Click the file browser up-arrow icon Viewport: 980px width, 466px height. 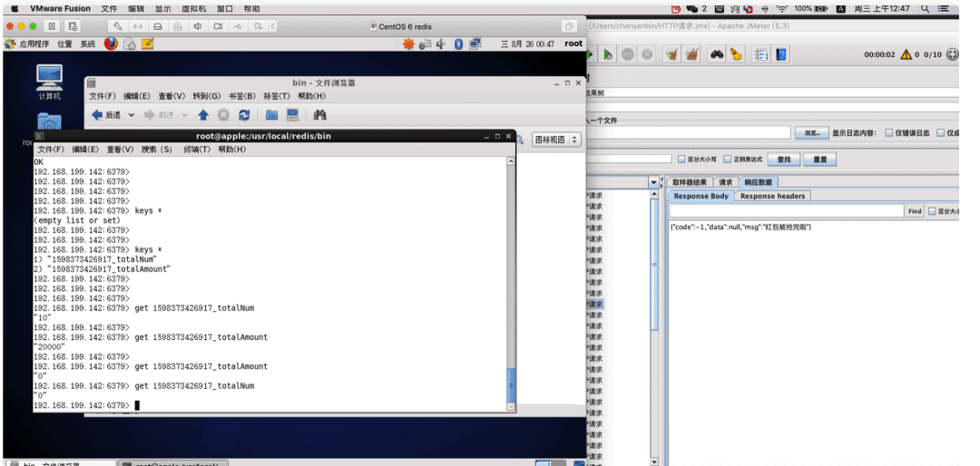pyautogui.click(x=203, y=115)
